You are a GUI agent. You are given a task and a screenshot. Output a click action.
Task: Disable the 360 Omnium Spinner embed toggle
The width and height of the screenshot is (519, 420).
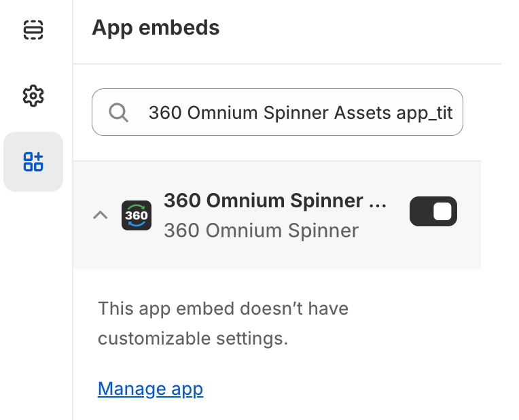coord(433,211)
